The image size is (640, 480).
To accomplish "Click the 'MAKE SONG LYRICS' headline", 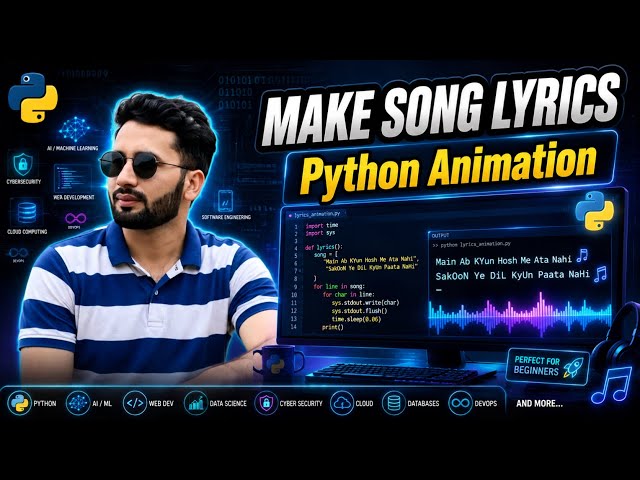I will [443, 108].
